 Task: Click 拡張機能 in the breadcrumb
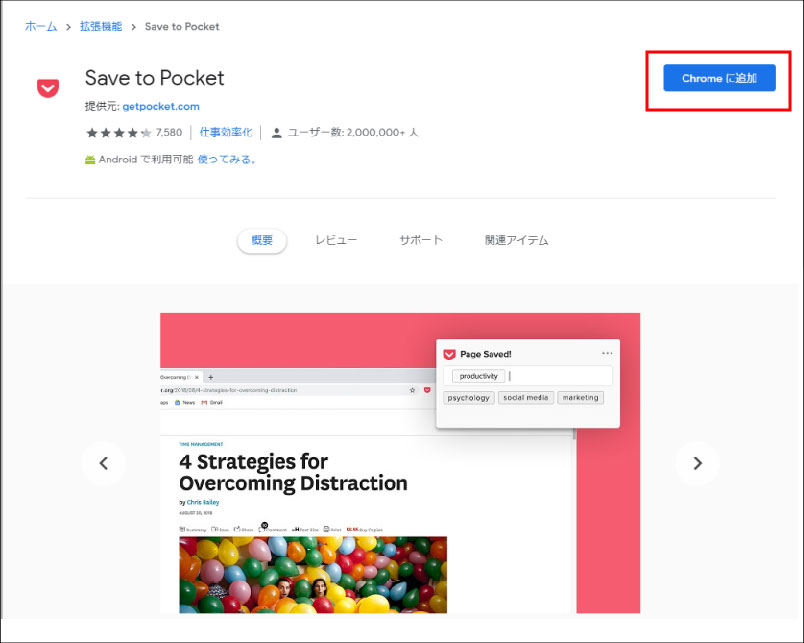click(x=101, y=26)
